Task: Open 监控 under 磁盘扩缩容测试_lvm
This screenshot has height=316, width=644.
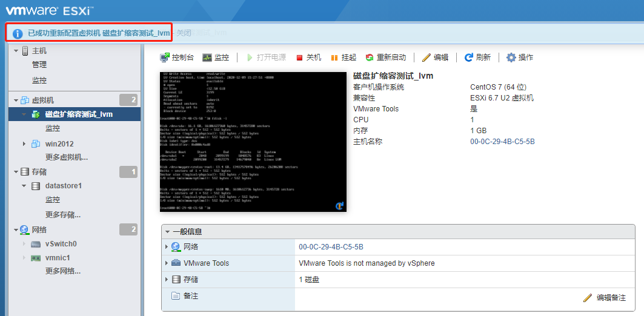Action: [53, 128]
